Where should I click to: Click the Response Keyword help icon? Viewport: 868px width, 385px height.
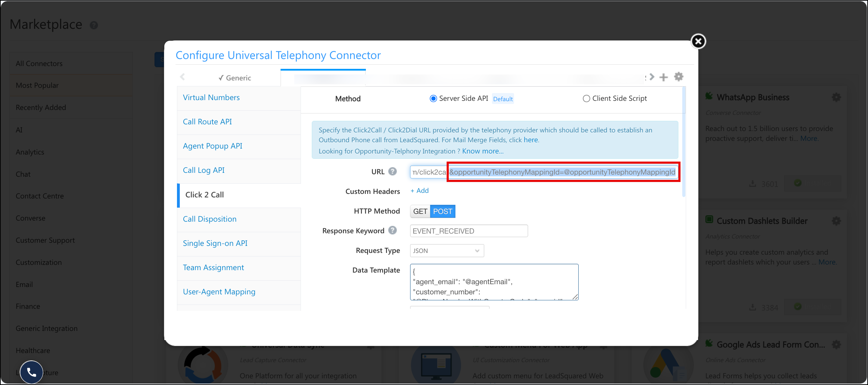393,230
